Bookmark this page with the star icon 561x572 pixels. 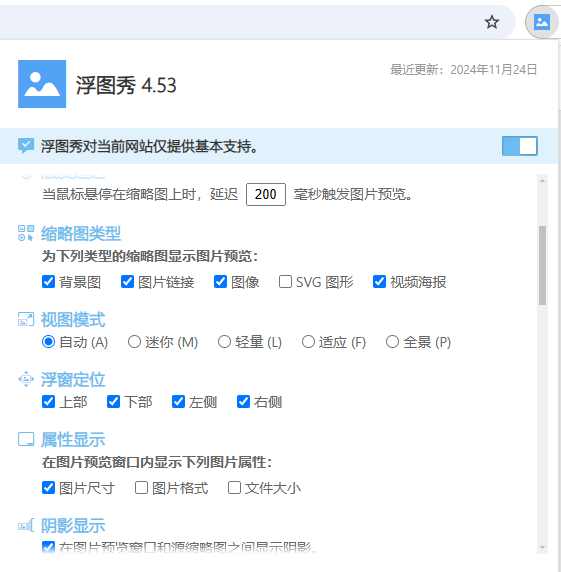(492, 22)
